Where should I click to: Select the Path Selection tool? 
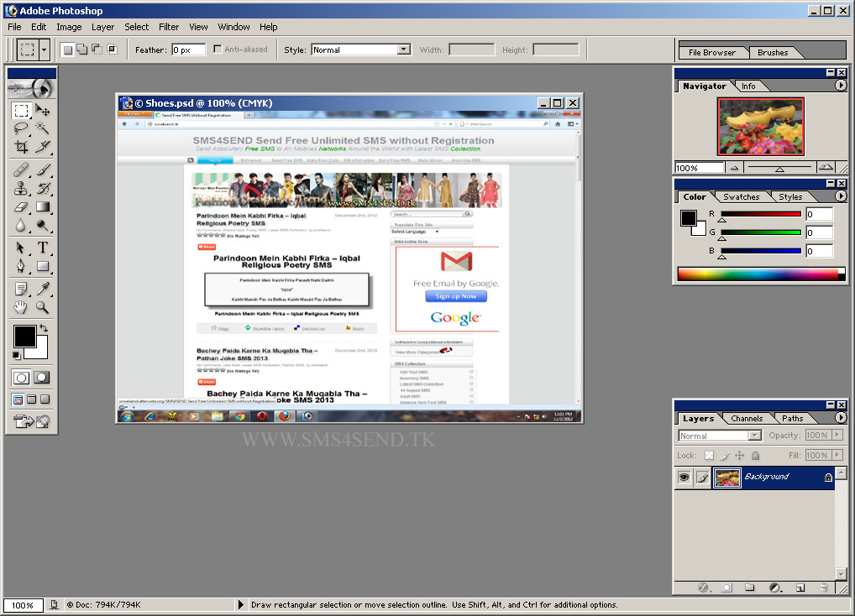pyautogui.click(x=21, y=248)
